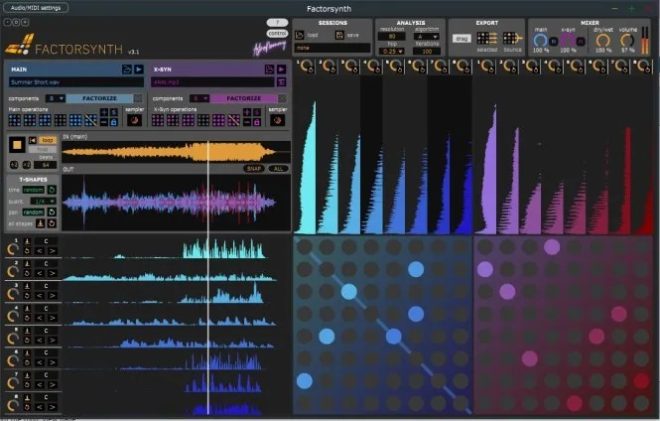Mute the x-syn mixer channel
Screen dimensions: 660x421
click(580, 41)
